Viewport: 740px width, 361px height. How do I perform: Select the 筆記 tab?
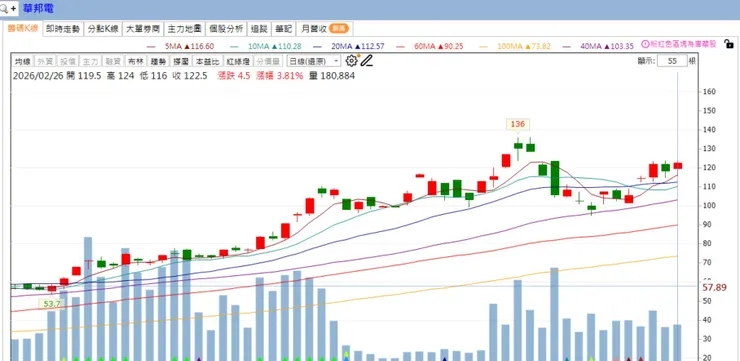284,29
